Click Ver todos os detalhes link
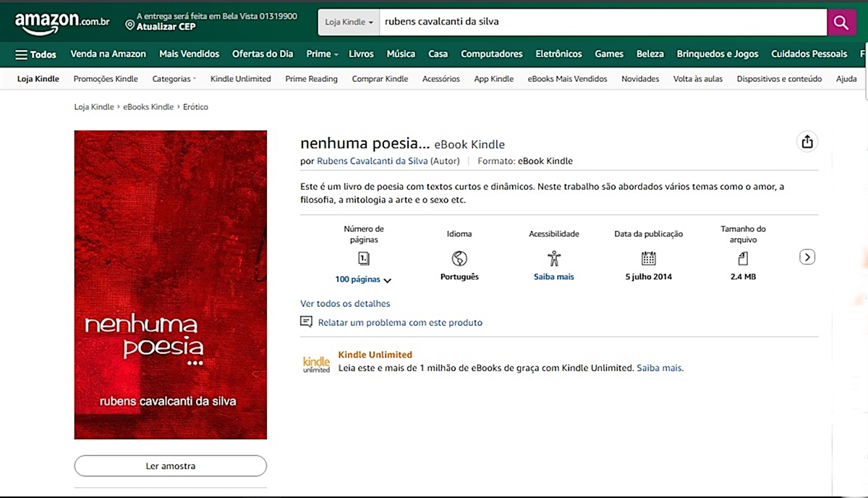Screen dimensions: 868x498 [x=345, y=303]
